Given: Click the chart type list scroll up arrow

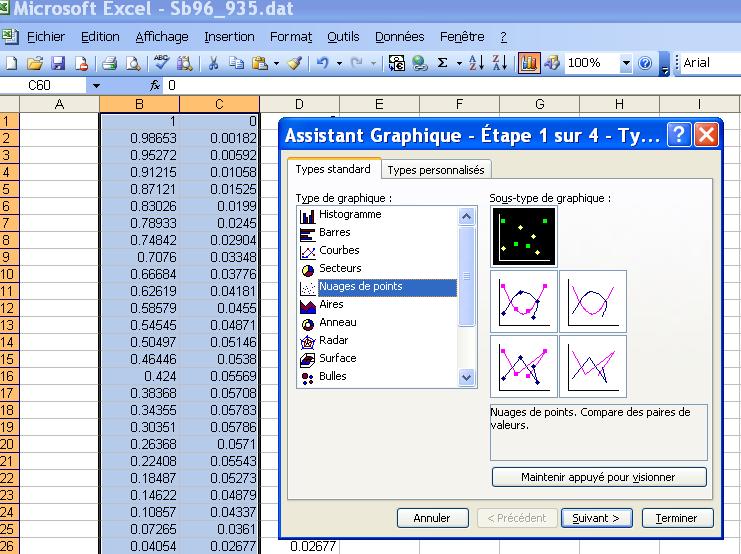Looking at the screenshot, I should pyautogui.click(x=466, y=216).
